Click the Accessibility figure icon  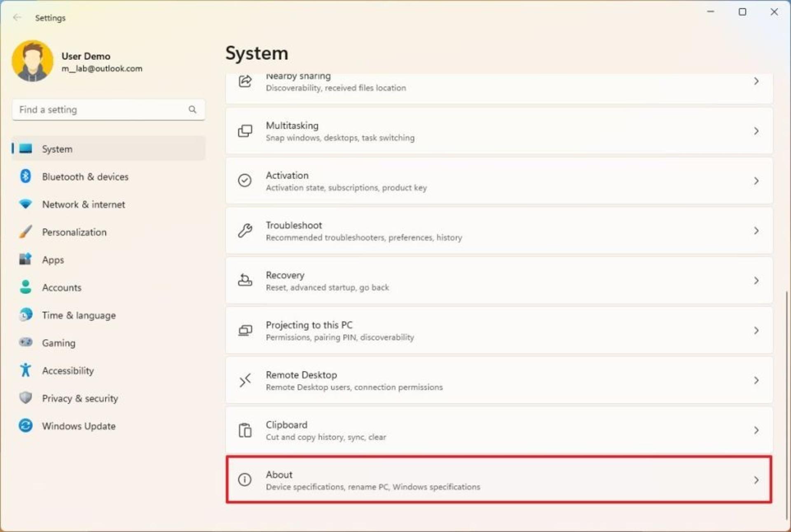(x=26, y=370)
